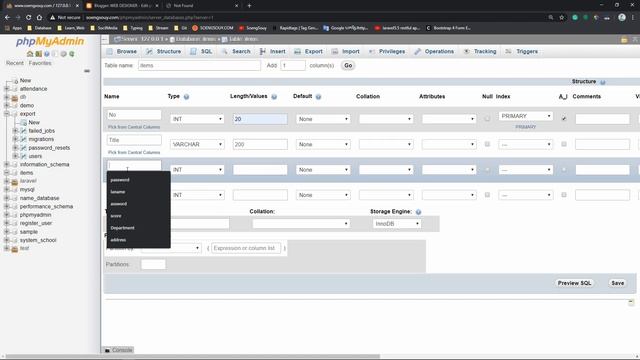Click the browser home icon
Viewport: 640px width, 360px height.
(39, 18)
